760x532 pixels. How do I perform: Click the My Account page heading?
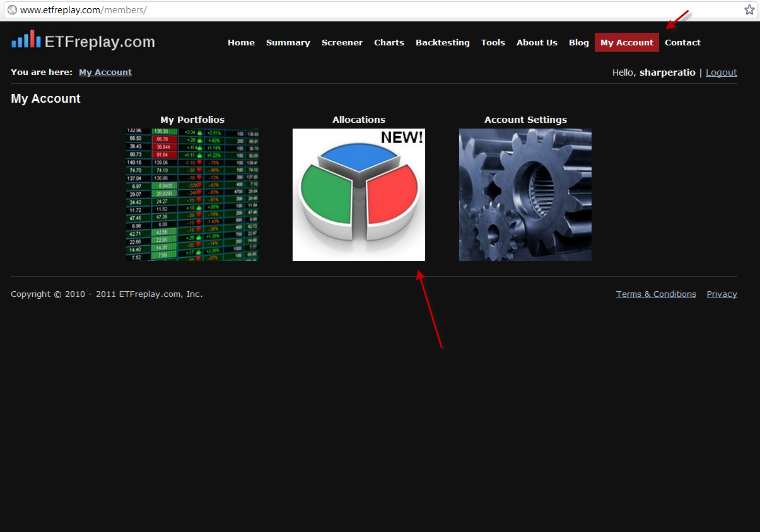click(x=45, y=98)
